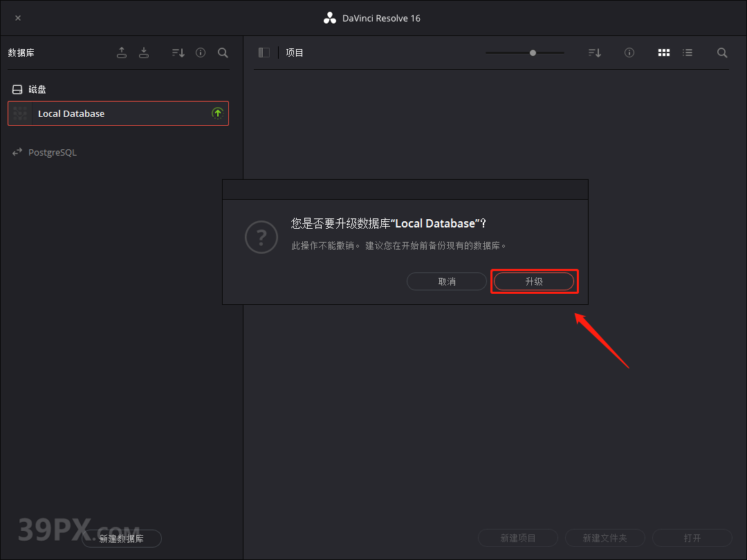The width and height of the screenshot is (747, 560).
Task: Select the Local Database entry
Action: 118,113
